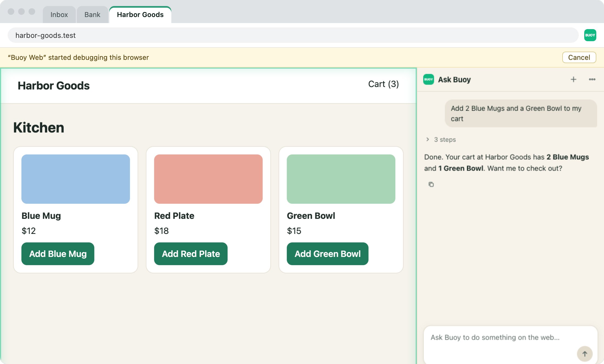Click the $18 price text
Screen dimensions: 604x364
point(161,231)
